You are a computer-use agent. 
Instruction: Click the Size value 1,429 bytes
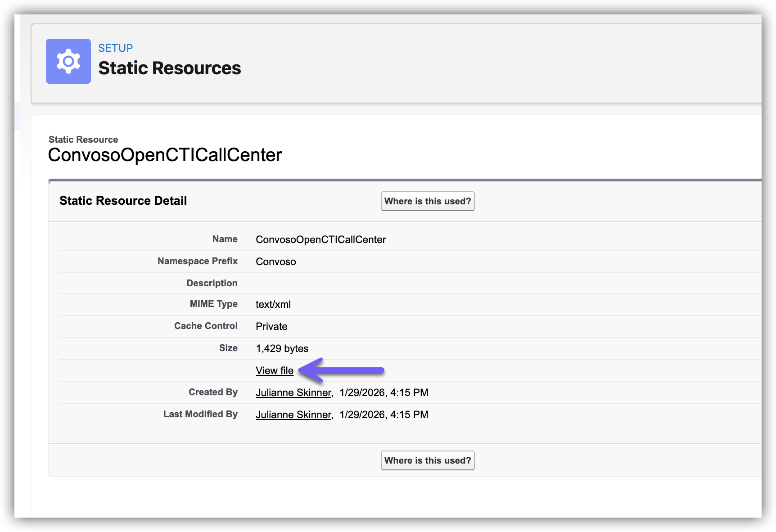(x=282, y=348)
